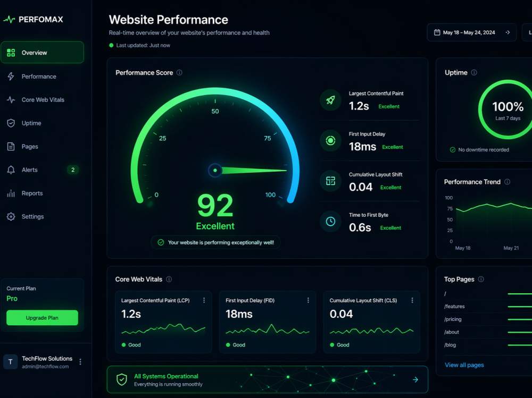Image resolution: width=532 pixels, height=398 pixels.
Task: Click the Good status under LCP card
Action: coord(131,345)
